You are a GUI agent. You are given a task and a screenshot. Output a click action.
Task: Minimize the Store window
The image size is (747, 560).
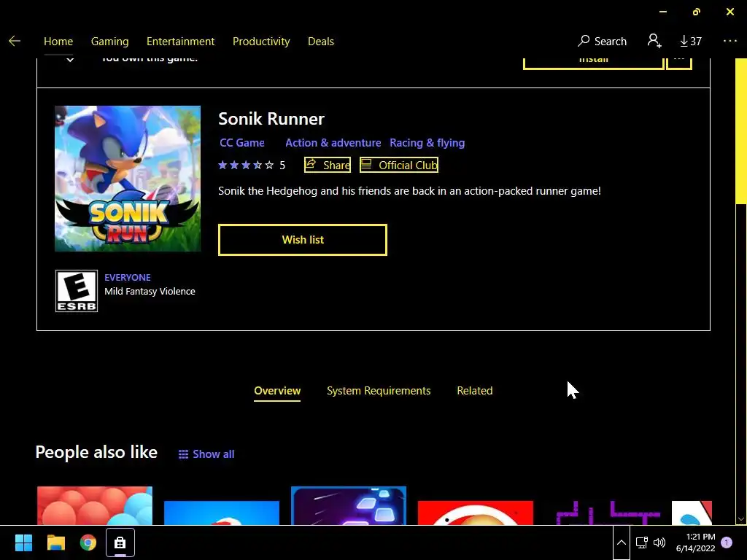coord(662,12)
